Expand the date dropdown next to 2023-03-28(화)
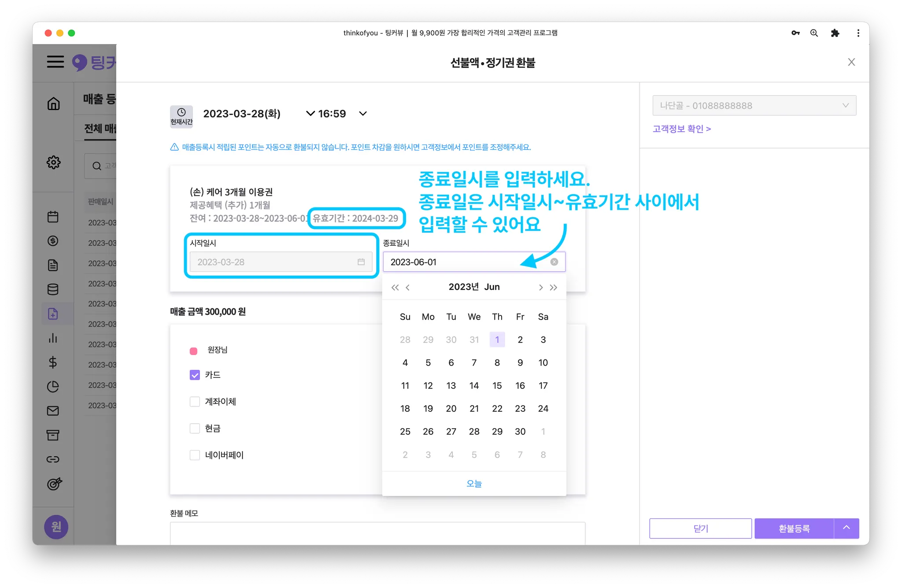 click(310, 114)
